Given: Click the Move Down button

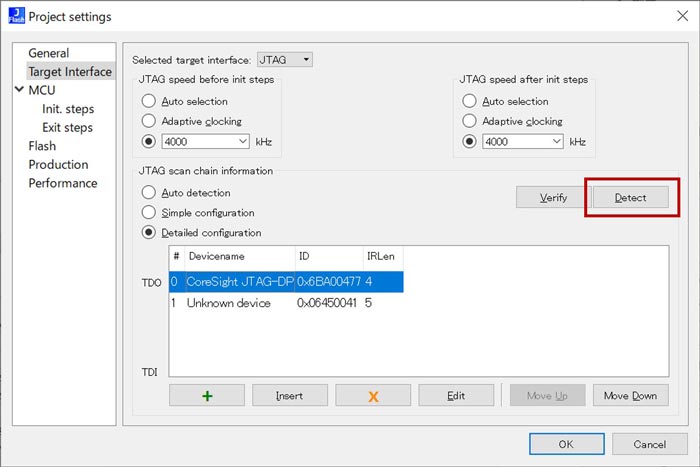Looking at the screenshot, I should (630, 396).
